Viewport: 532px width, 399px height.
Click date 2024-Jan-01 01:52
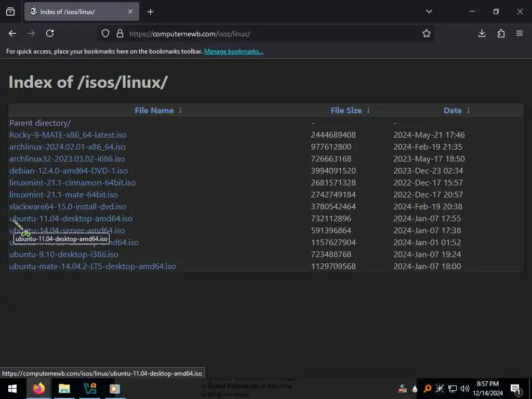(427, 242)
